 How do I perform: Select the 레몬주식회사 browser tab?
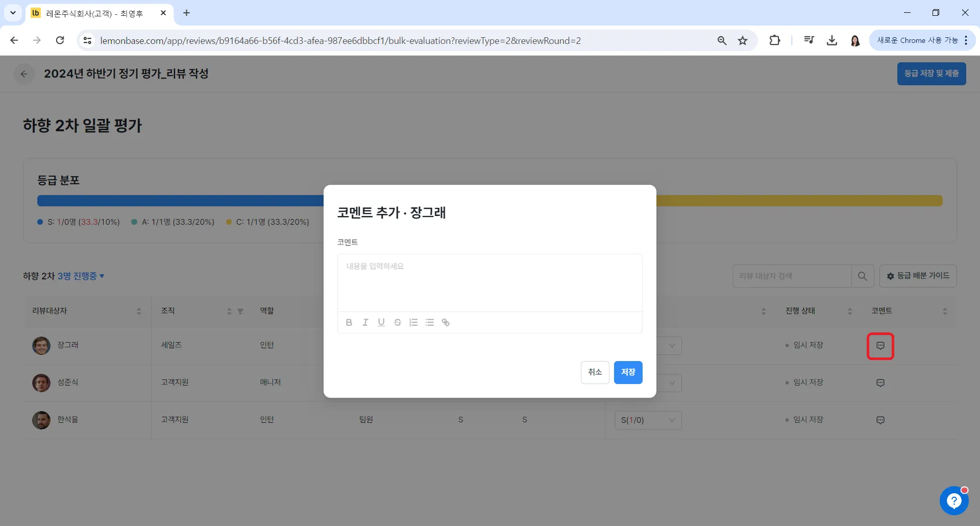pyautogui.click(x=100, y=13)
